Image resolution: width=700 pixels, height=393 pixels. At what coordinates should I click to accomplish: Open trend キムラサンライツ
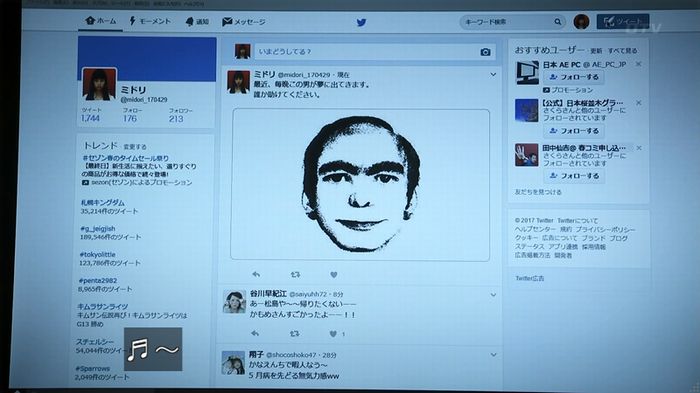(x=103, y=307)
